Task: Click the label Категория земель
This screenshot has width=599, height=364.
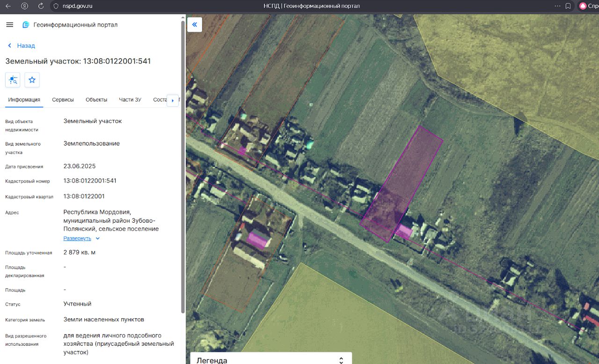Action: 25,320
